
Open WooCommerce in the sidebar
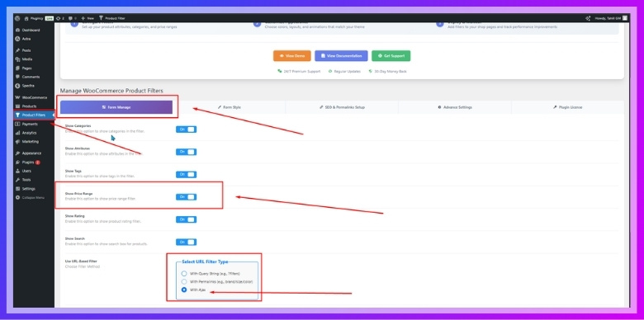click(34, 97)
